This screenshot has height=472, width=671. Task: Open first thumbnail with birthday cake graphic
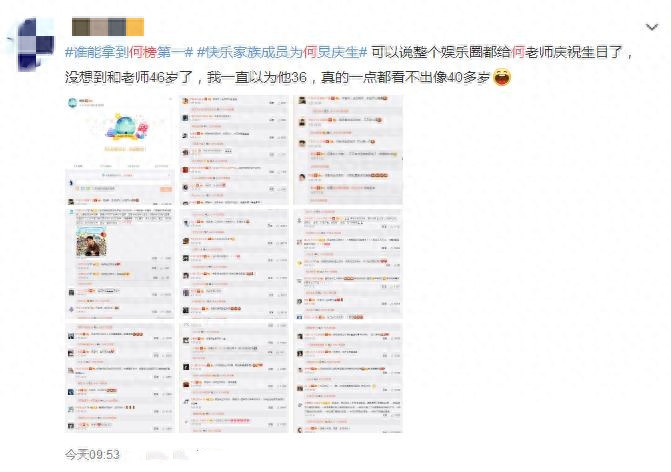pyautogui.click(x=119, y=150)
